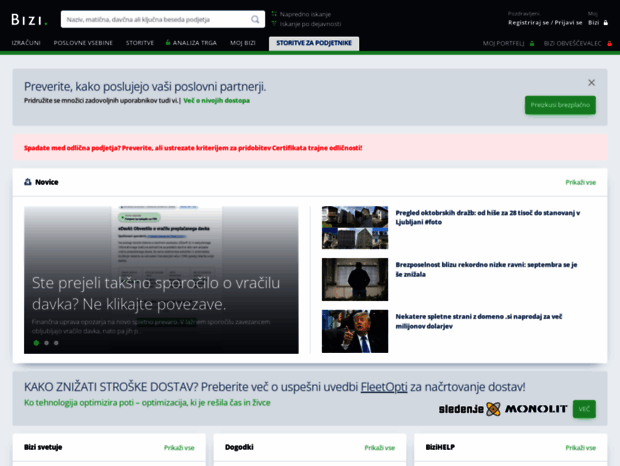Open MOJ PORTFELJ

(503, 43)
